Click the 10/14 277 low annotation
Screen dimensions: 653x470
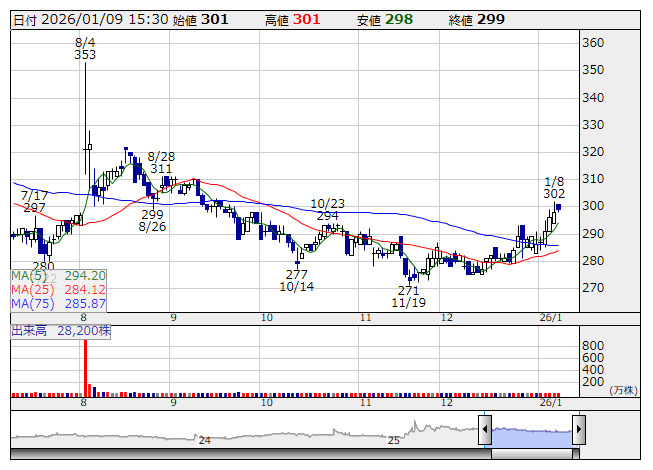tap(297, 280)
